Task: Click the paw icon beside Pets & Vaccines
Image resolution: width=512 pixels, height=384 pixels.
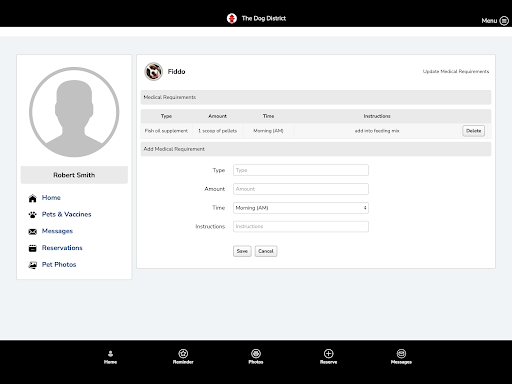Action: click(x=32, y=215)
